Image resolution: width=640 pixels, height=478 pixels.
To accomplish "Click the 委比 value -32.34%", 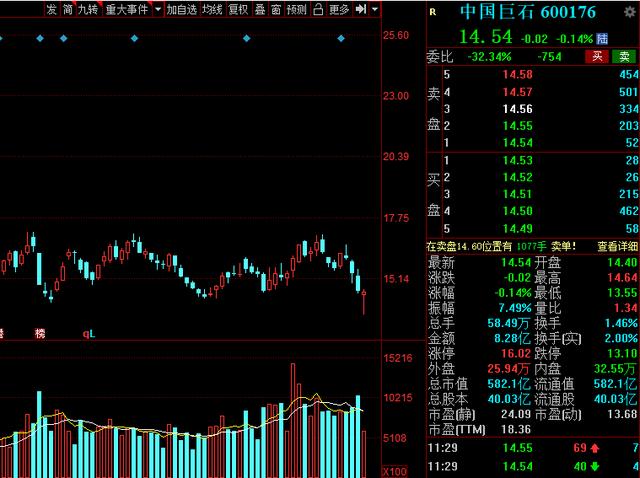I will tap(489, 57).
